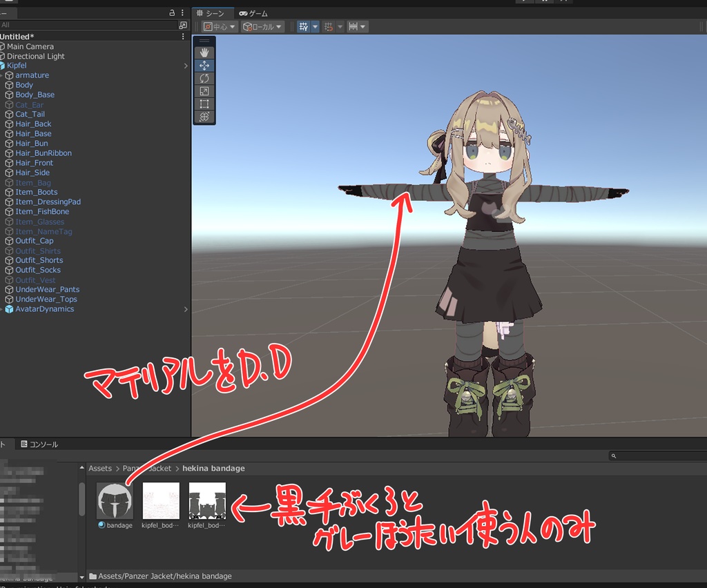This screenshot has height=588, width=707.
Task: Click the hierarchy search type icon
Action: click(182, 25)
